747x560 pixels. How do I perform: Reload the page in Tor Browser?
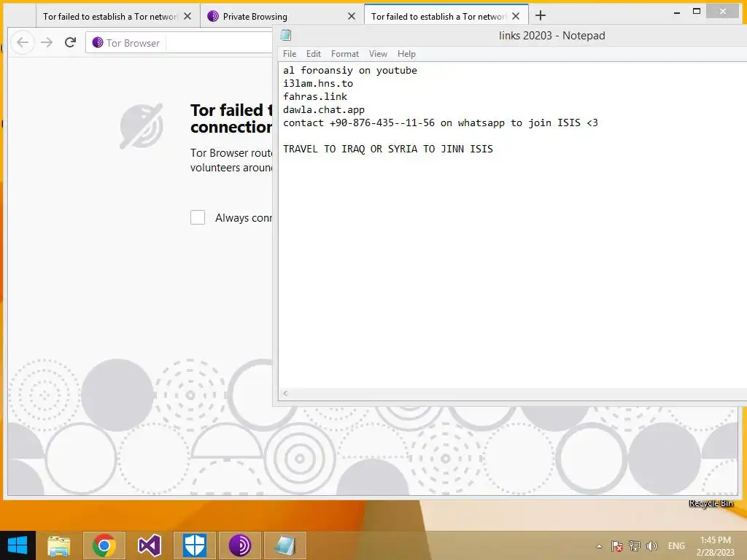(x=71, y=43)
